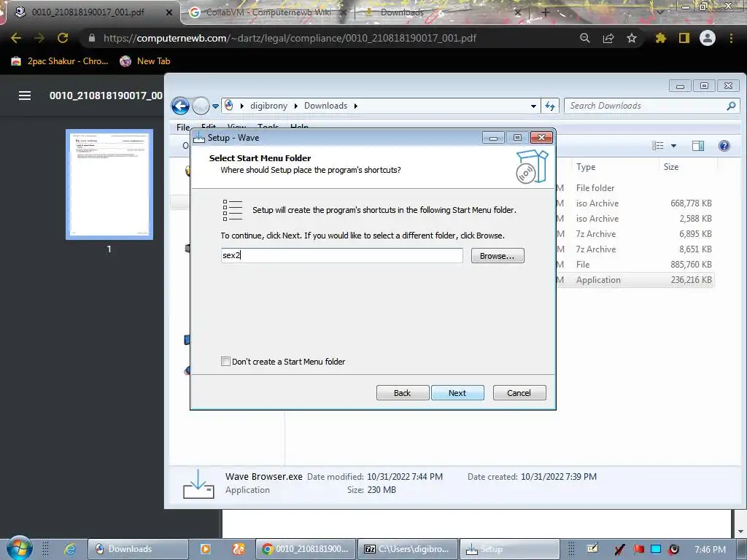This screenshot has height=560, width=747.
Task: Switch to Setup taskbar button
Action: 510,549
